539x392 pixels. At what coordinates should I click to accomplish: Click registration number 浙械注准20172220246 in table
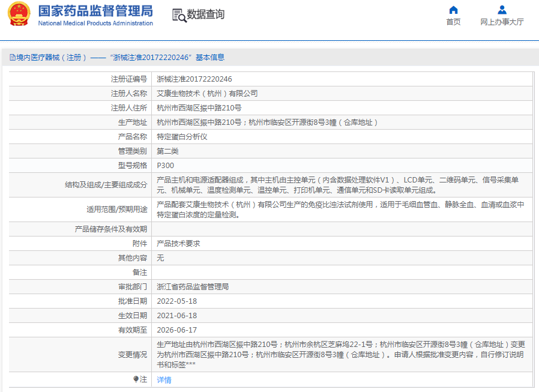(x=194, y=79)
